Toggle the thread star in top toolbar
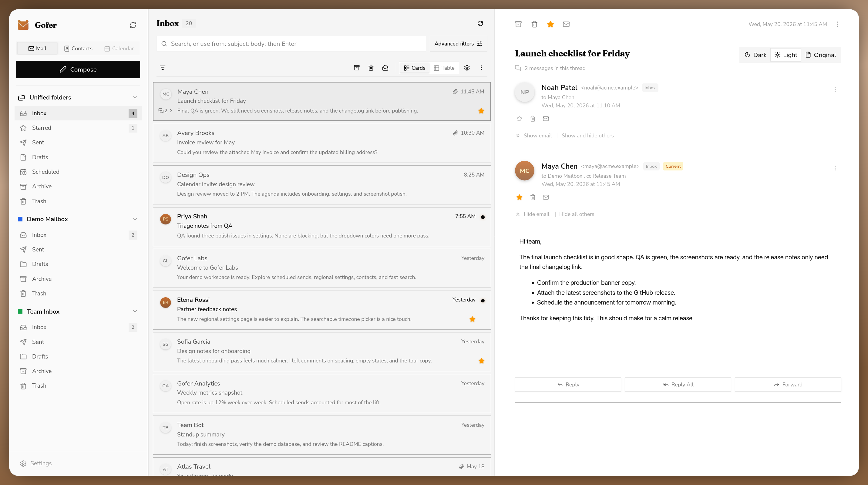868x485 pixels. (x=550, y=24)
